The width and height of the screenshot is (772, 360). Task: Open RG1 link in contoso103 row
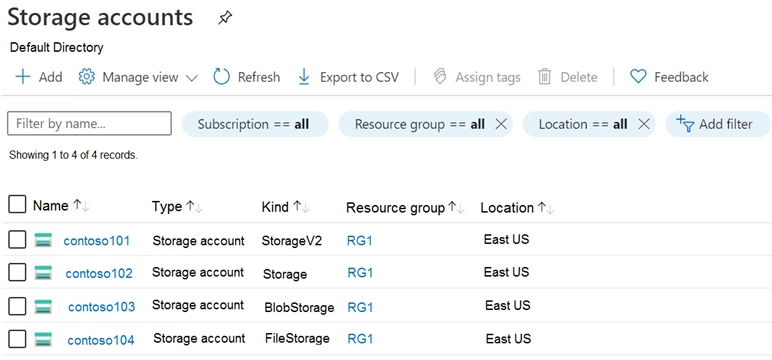tap(360, 307)
